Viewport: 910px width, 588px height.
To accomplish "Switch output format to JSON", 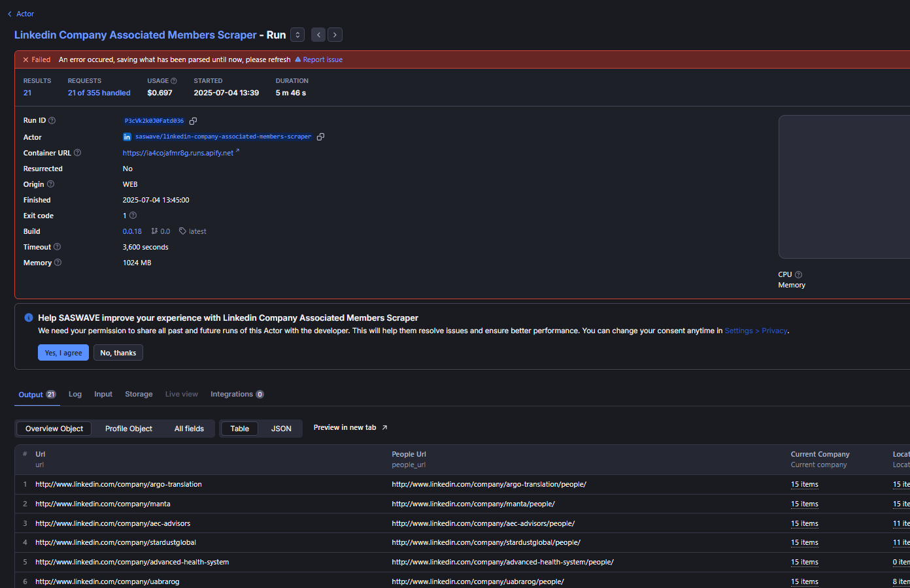I will (281, 429).
